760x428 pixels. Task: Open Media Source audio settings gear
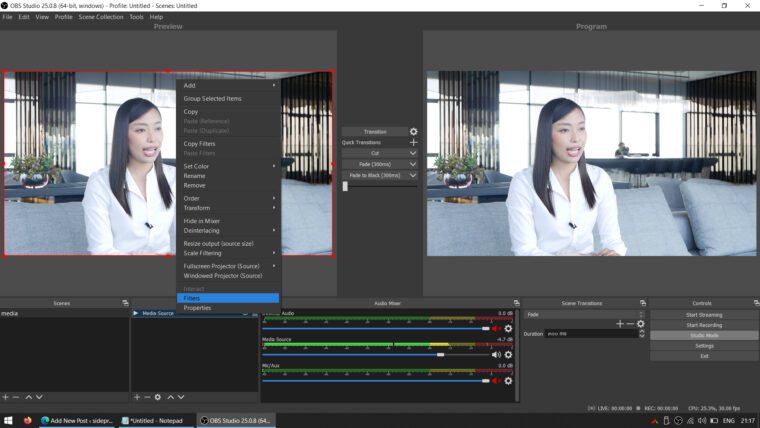point(508,354)
